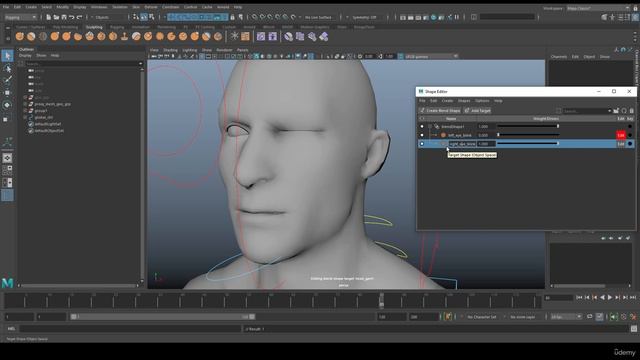Open the Skin menu in main menu bar
This screenshot has width=640, height=360.
click(x=136, y=7)
